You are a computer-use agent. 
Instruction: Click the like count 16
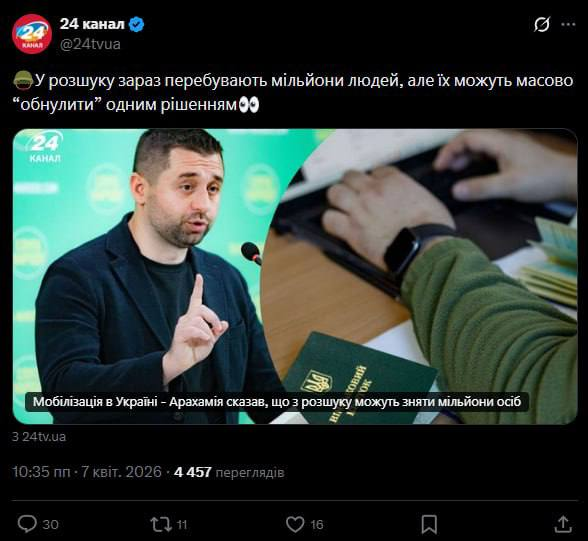click(317, 525)
